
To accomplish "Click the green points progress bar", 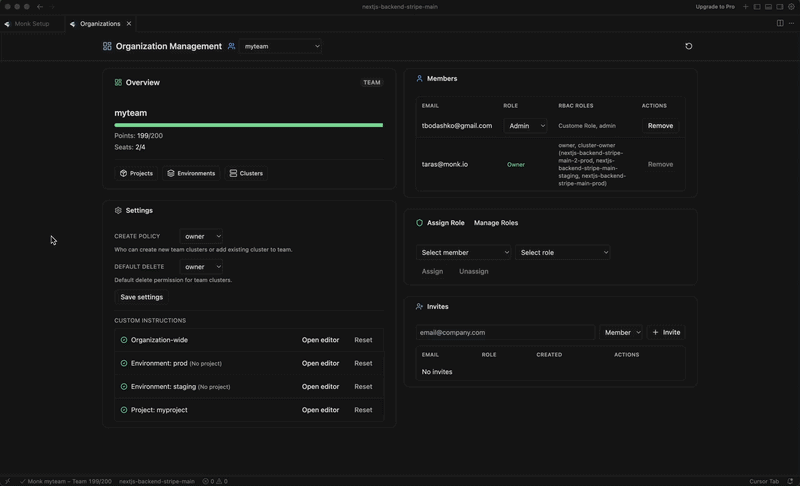I will coord(248,125).
